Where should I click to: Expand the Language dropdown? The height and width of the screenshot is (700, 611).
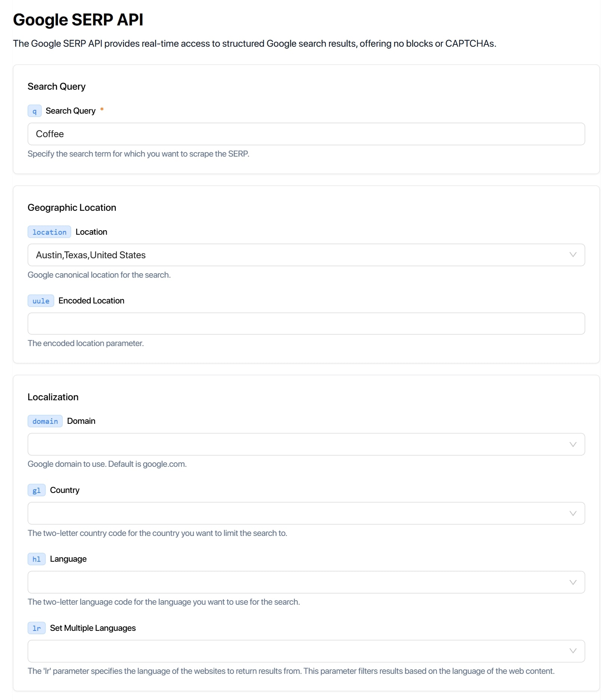click(572, 582)
